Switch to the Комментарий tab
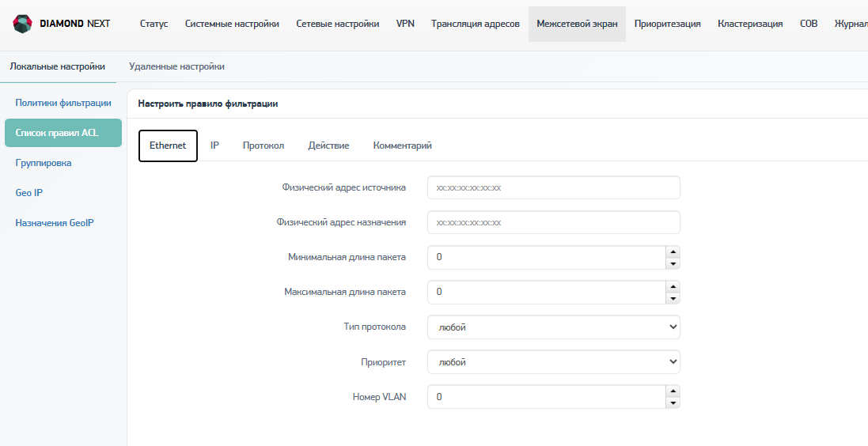This screenshot has width=868, height=446. [403, 146]
